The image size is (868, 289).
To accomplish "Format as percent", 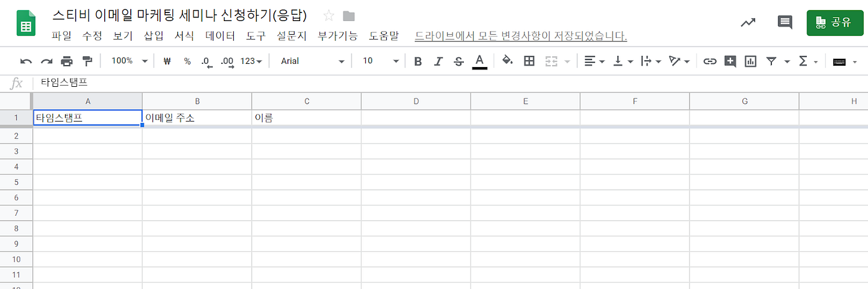I will 187,61.
